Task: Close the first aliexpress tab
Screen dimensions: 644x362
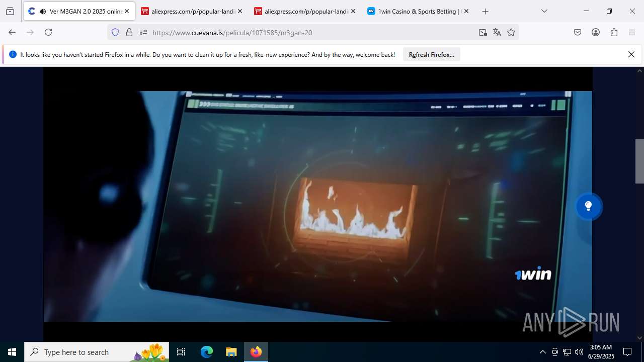Action: point(240,11)
